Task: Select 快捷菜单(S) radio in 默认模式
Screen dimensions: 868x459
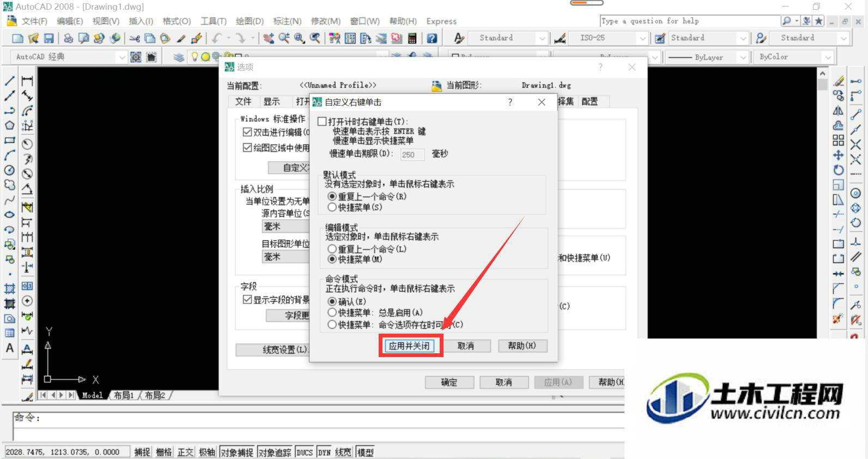Action: pyautogui.click(x=332, y=207)
